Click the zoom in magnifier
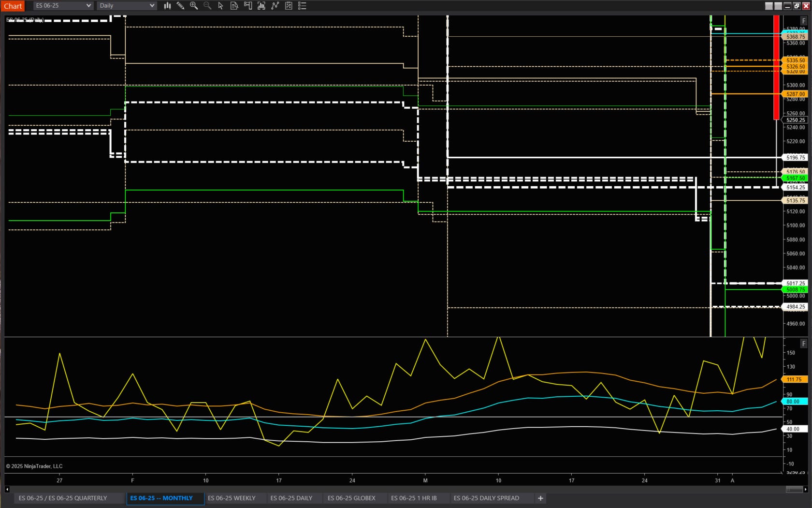Image resolution: width=812 pixels, height=508 pixels. [194, 6]
